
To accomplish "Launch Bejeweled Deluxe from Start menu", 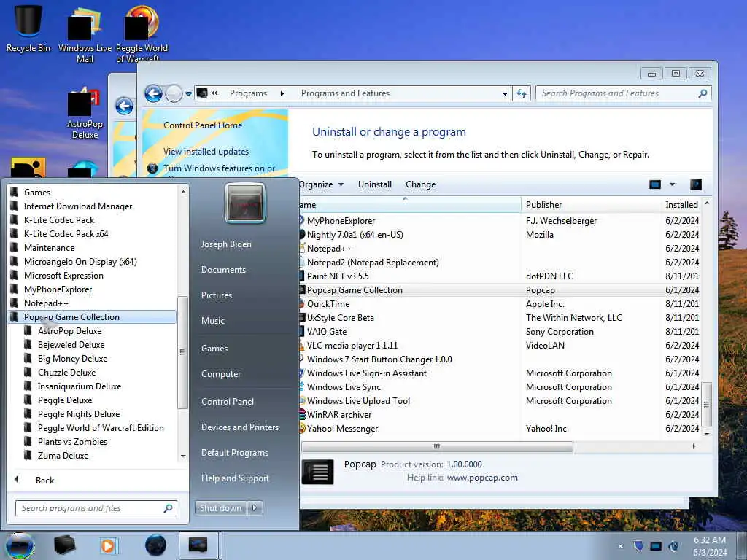I will point(71,344).
